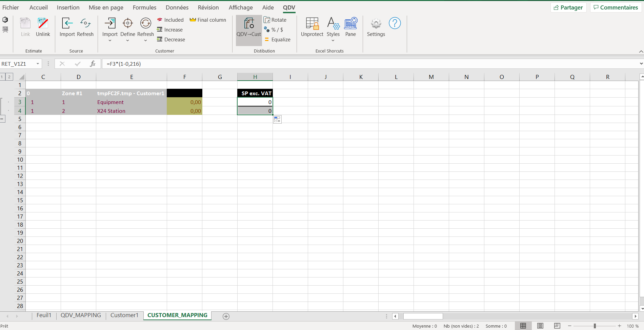Toggle the % / $ distribution mode
This screenshot has height=330, width=644.
(267, 30)
